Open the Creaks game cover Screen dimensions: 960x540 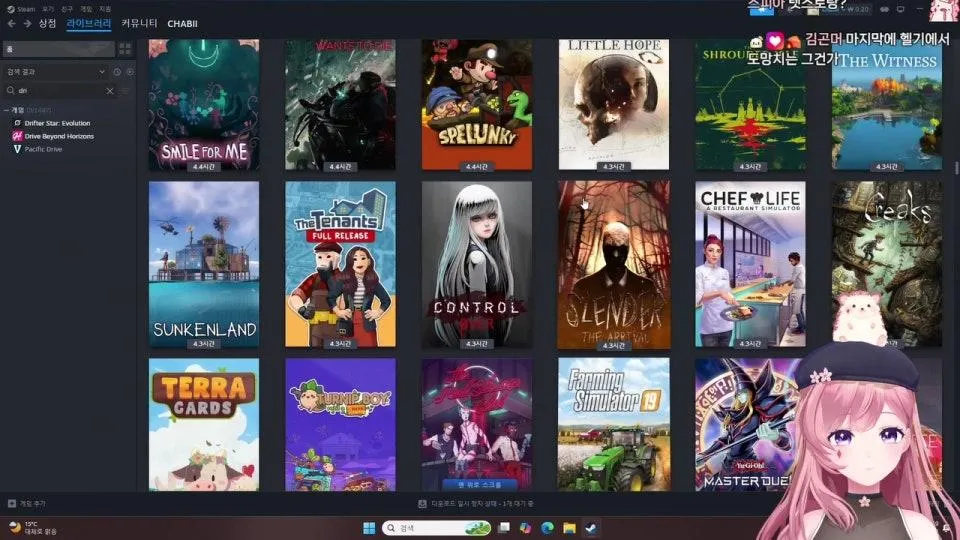(x=887, y=264)
